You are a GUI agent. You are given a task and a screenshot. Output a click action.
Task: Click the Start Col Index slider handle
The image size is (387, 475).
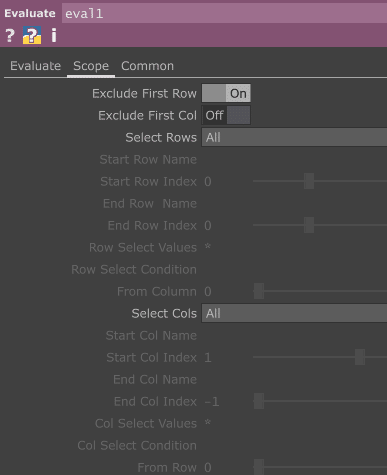(360, 357)
